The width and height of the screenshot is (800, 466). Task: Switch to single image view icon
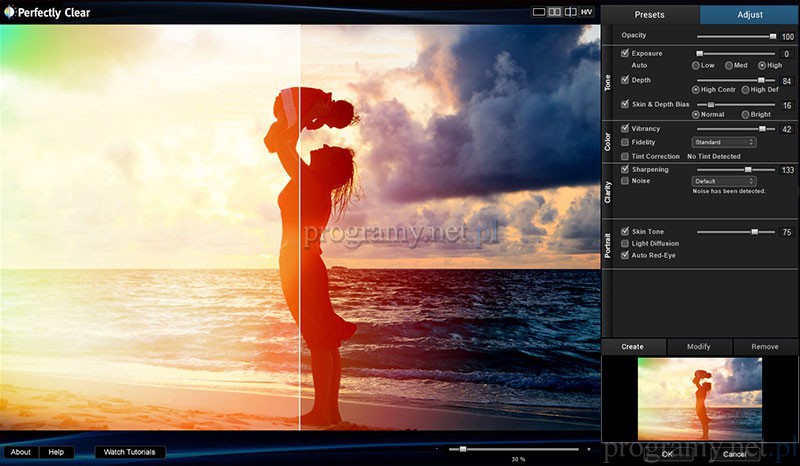tap(539, 12)
